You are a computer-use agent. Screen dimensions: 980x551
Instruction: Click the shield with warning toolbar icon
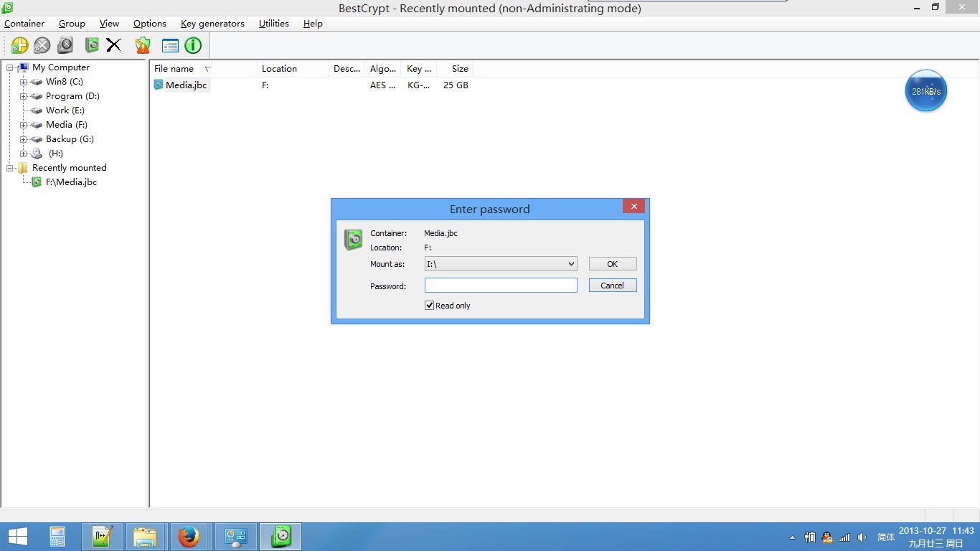pos(143,45)
